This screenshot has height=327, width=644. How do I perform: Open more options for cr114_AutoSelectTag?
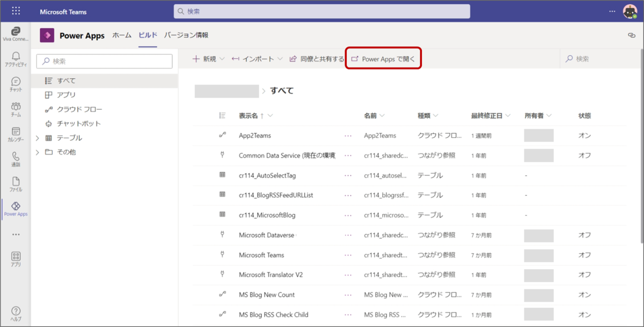pyautogui.click(x=348, y=176)
